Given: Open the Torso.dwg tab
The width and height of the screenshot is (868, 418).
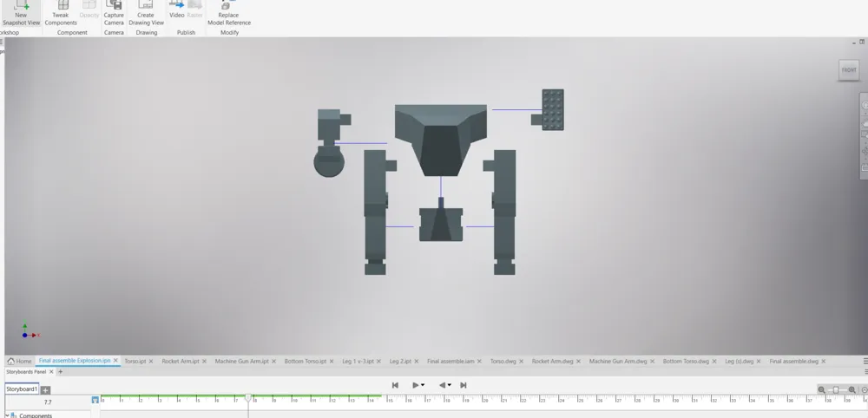Looking at the screenshot, I should click(503, 361).
